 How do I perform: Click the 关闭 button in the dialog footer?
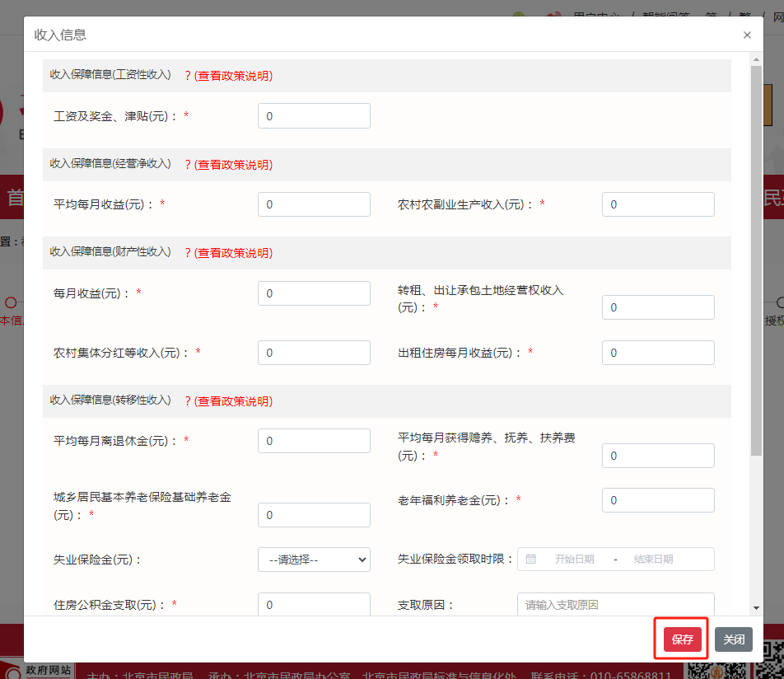click(732, 639)
